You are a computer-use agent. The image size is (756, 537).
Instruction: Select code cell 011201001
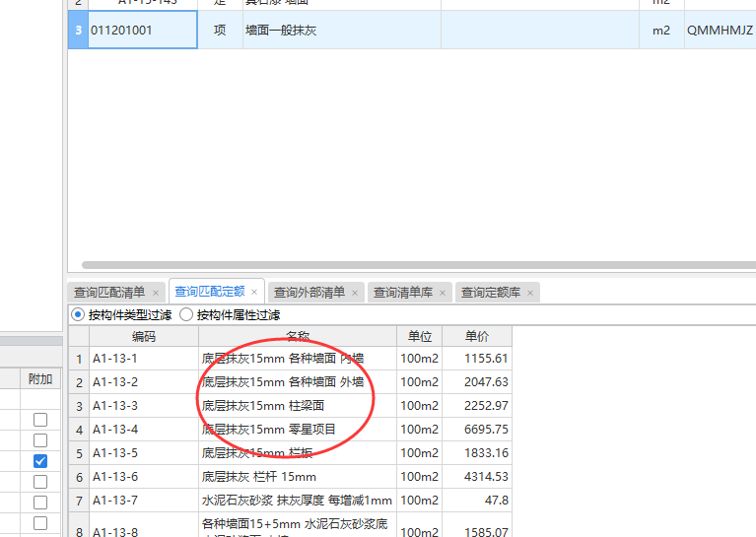tap(143, 30)
